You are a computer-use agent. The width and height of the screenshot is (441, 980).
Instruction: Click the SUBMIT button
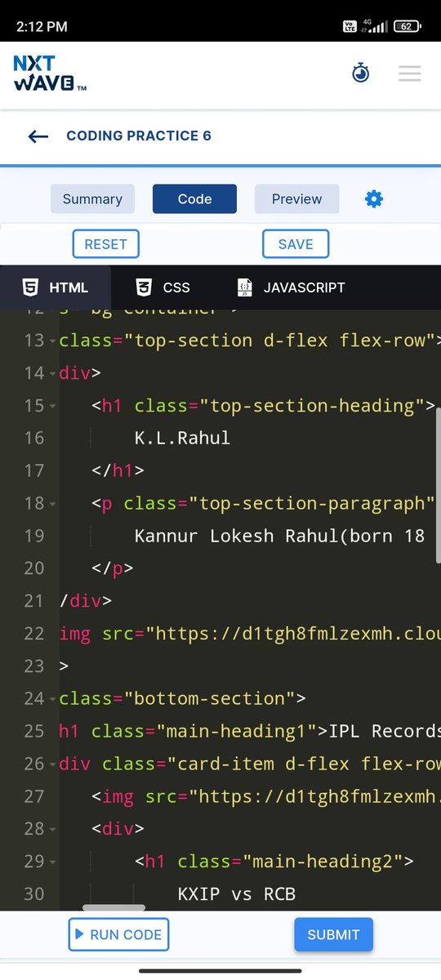pyautogui.click(x=333, y=935)
